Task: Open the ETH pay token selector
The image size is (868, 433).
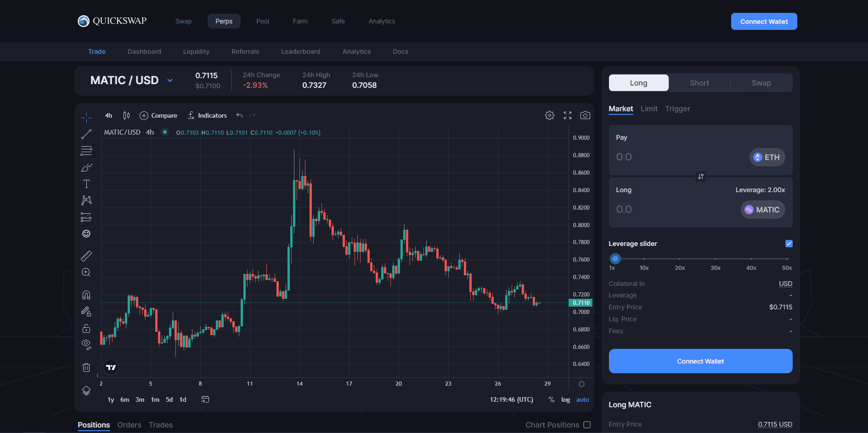Action: point(767,157)
